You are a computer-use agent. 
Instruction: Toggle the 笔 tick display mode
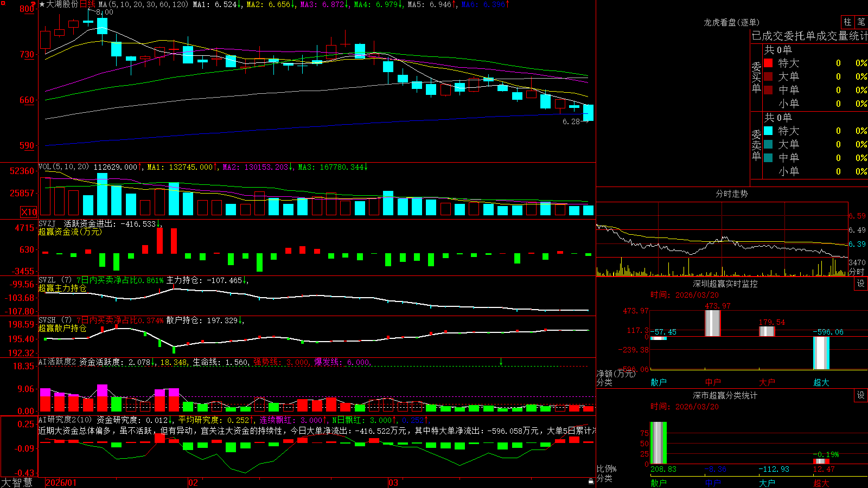point(861,22)
